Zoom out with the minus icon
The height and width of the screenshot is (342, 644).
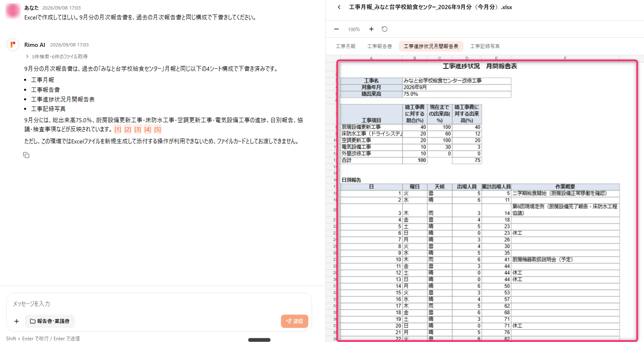(x=337, y=29)
